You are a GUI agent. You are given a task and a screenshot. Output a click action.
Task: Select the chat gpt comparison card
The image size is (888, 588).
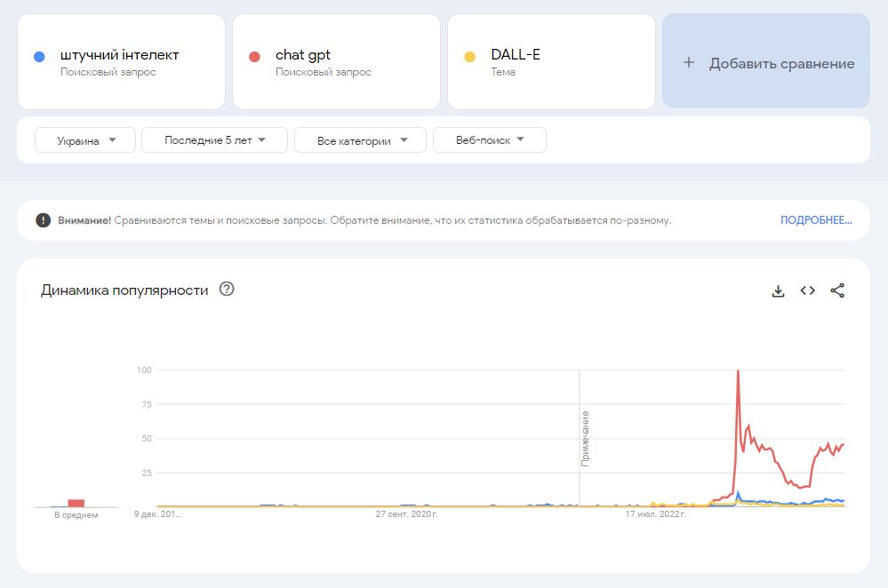click(x=336, y=60)
